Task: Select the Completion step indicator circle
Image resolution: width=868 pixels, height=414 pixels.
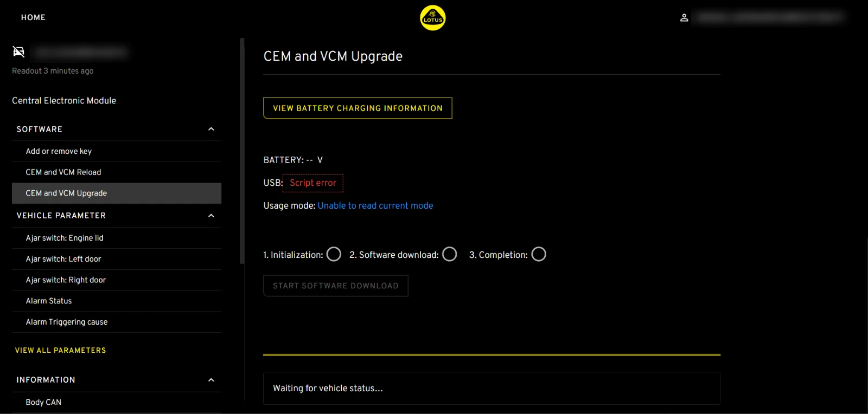Action: [539, 254]
